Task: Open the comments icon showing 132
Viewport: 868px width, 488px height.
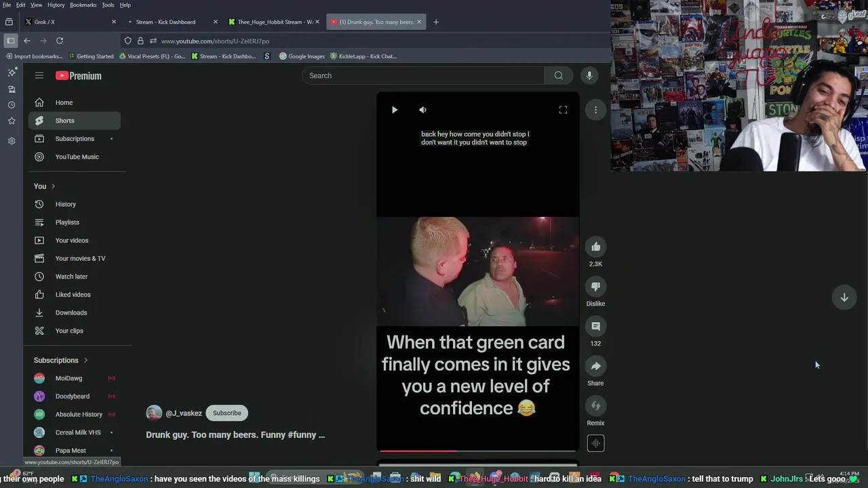Action: click(595, 327)
